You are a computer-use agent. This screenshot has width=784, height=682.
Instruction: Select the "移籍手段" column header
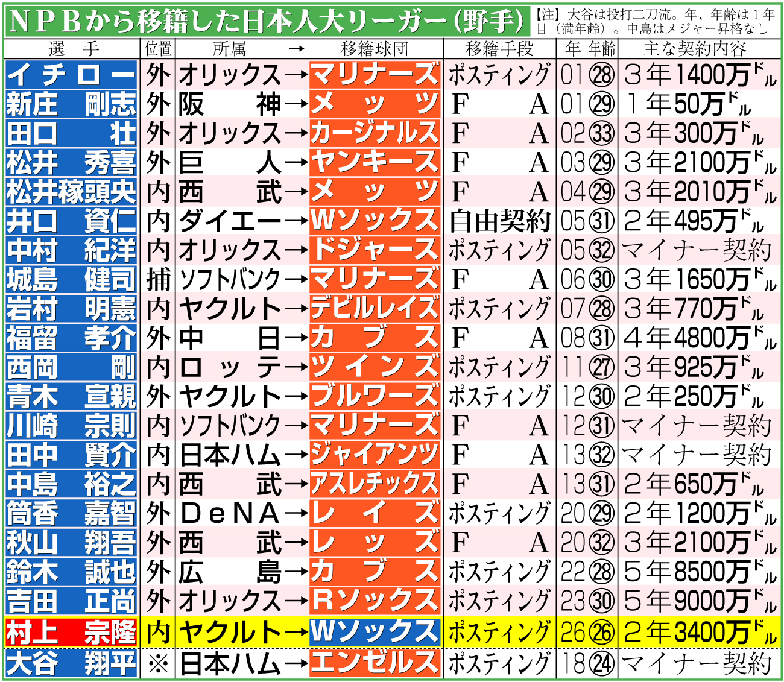tap(499, 49)
